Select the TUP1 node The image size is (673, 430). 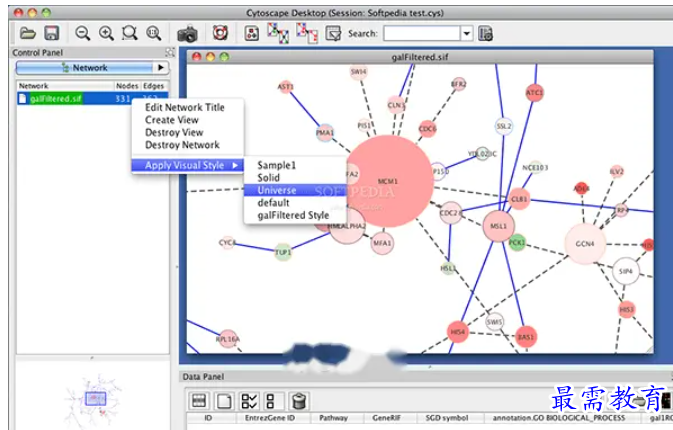click(x=283, y=252)
